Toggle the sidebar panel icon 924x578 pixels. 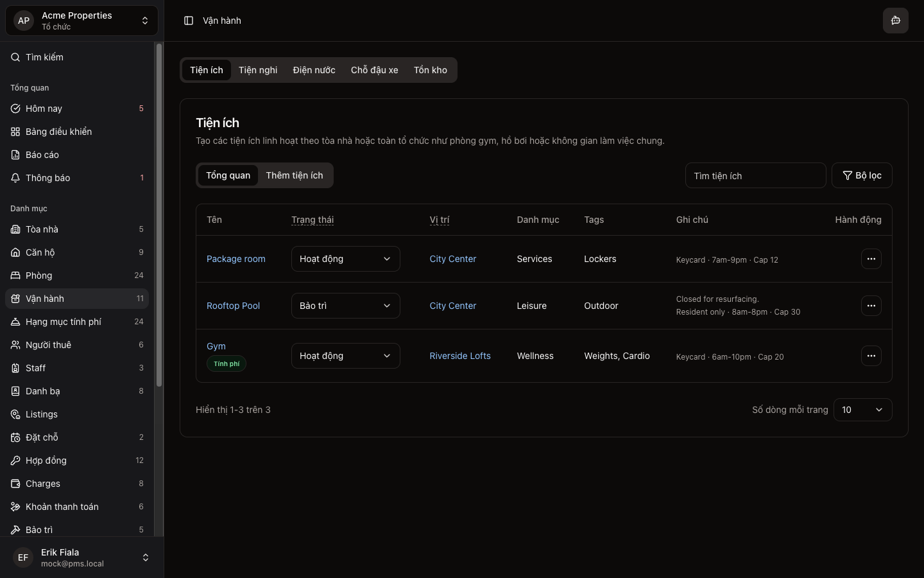189,21
